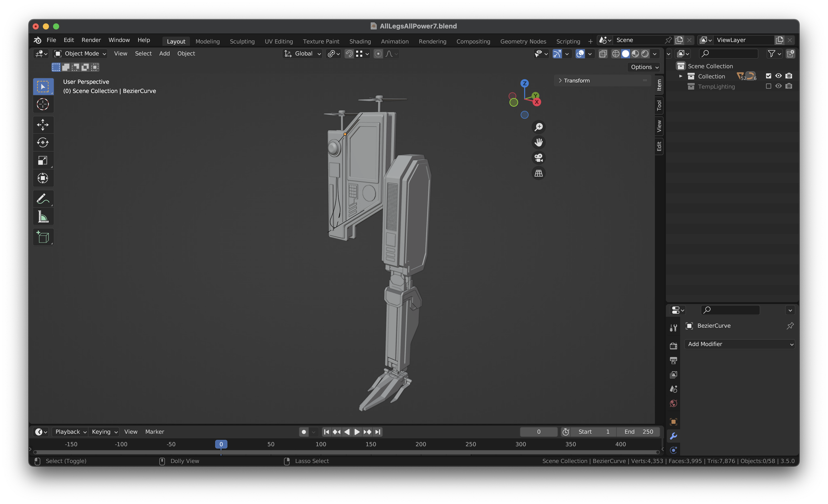Open the World properties tab icon
This screenshot has height=504, width=828.
[x=673, y=404]
